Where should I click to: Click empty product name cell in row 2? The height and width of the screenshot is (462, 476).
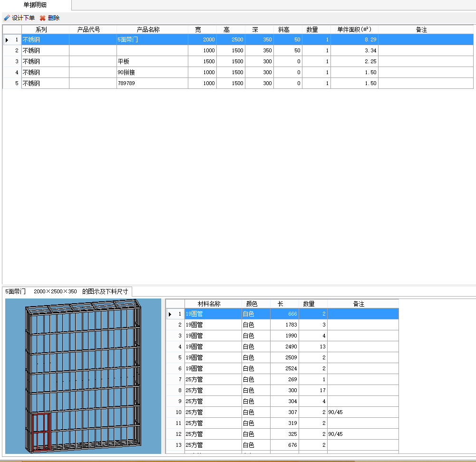[x=152, y=51]
